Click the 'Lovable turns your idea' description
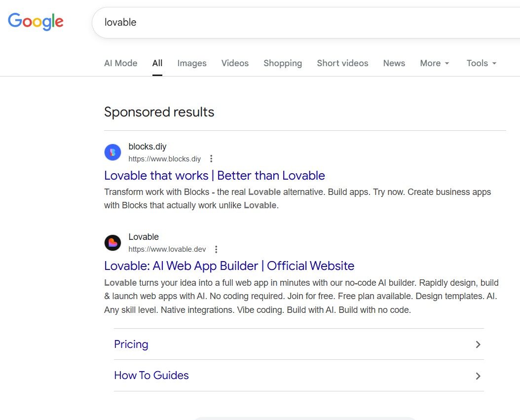 pyautogui.click(x=301, y=296)
